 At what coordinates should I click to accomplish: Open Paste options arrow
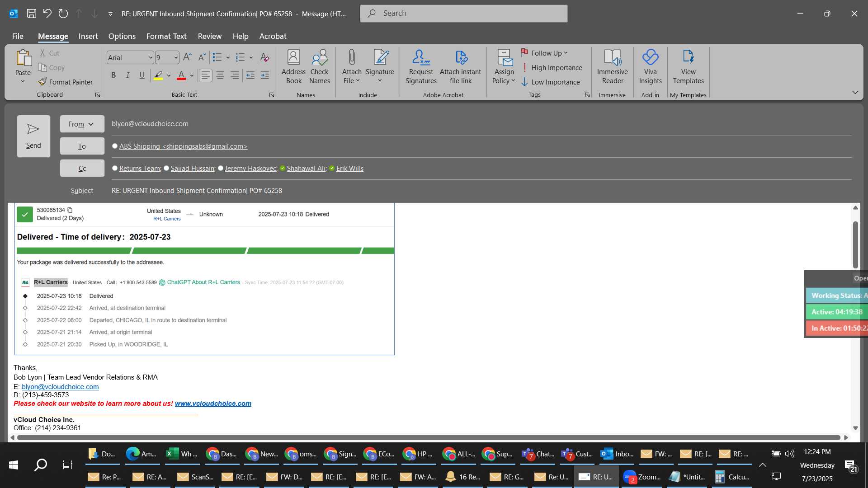[x=23, y=81]
